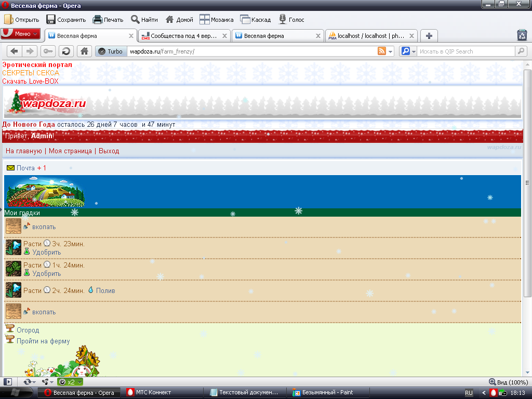Click Удобрить for the 1ч. 24мин. plant
Image resolution: width=532 pixels, height=399 pixels.
46,273
